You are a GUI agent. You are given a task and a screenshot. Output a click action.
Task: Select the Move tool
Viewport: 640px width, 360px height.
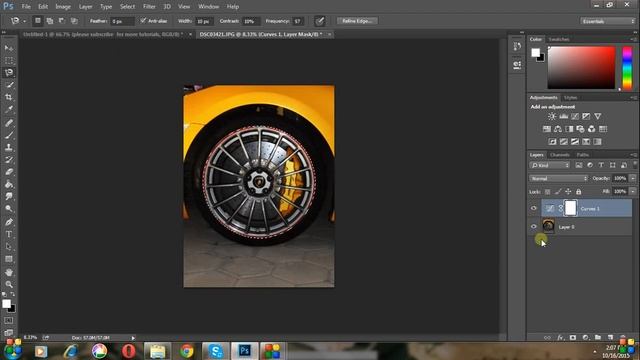[x=9, y=48]
